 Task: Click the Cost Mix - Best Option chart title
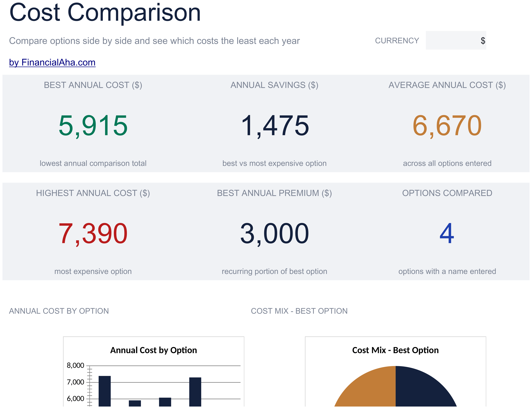point(395,350)
